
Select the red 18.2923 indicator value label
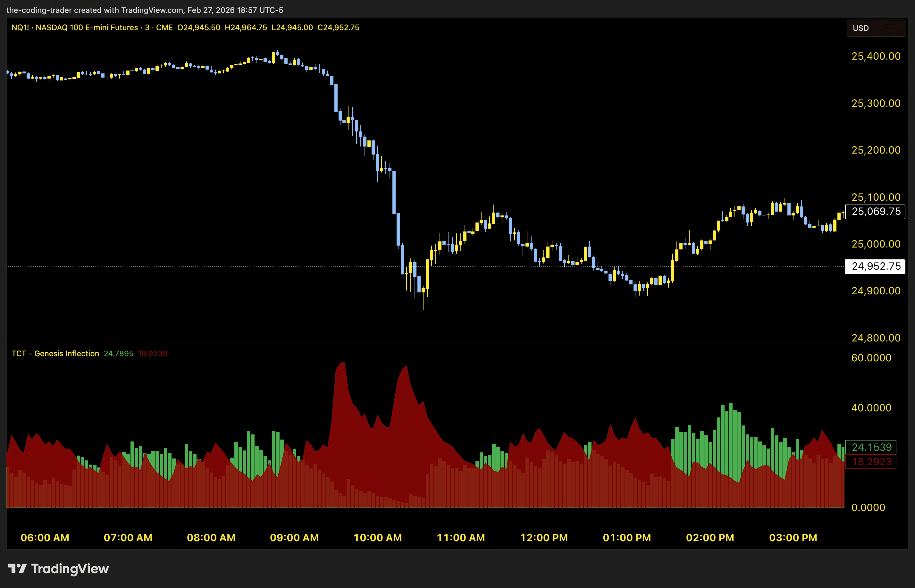click(x=871, y=462)
